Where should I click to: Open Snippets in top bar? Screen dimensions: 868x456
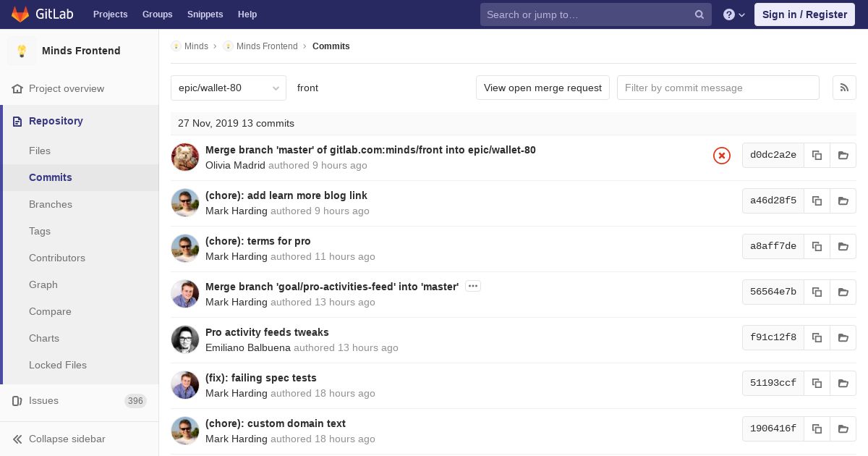click(x=205, y=14)
